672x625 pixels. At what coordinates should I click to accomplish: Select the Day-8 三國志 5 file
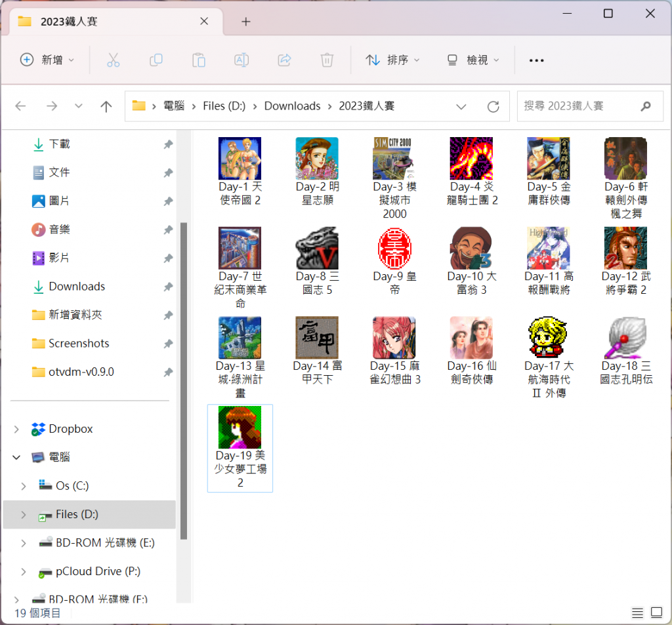pyautogui.click(x=317, y=261)
